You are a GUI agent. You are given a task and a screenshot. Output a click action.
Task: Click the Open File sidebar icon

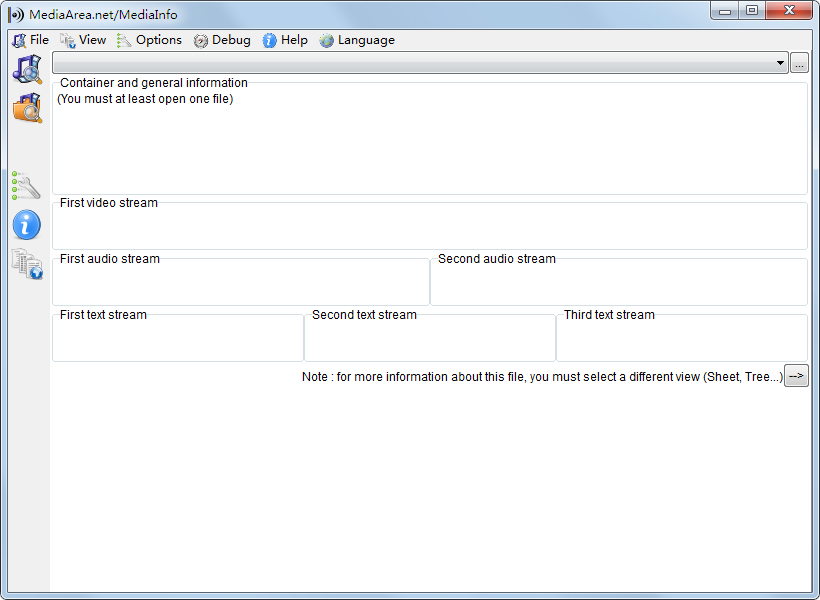27,70
